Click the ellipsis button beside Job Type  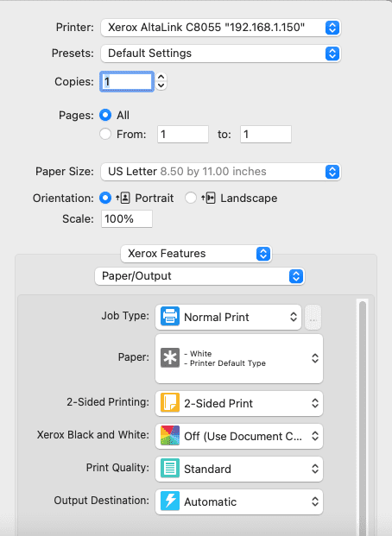[x=313, y=318]
